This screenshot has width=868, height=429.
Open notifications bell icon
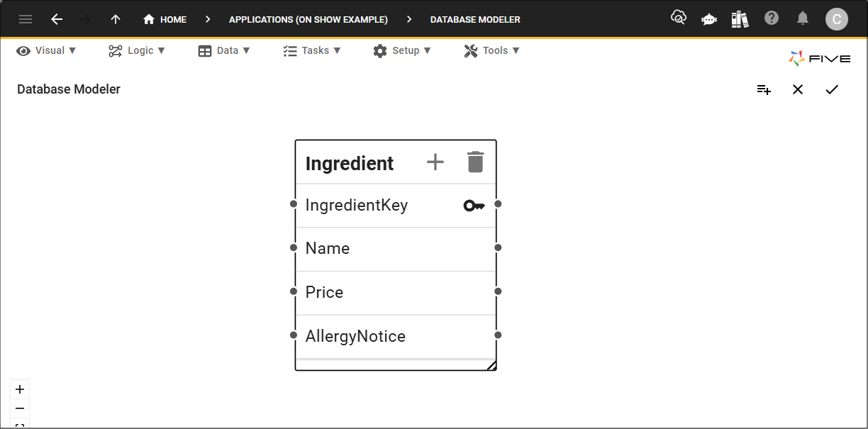tap(803, 18)
